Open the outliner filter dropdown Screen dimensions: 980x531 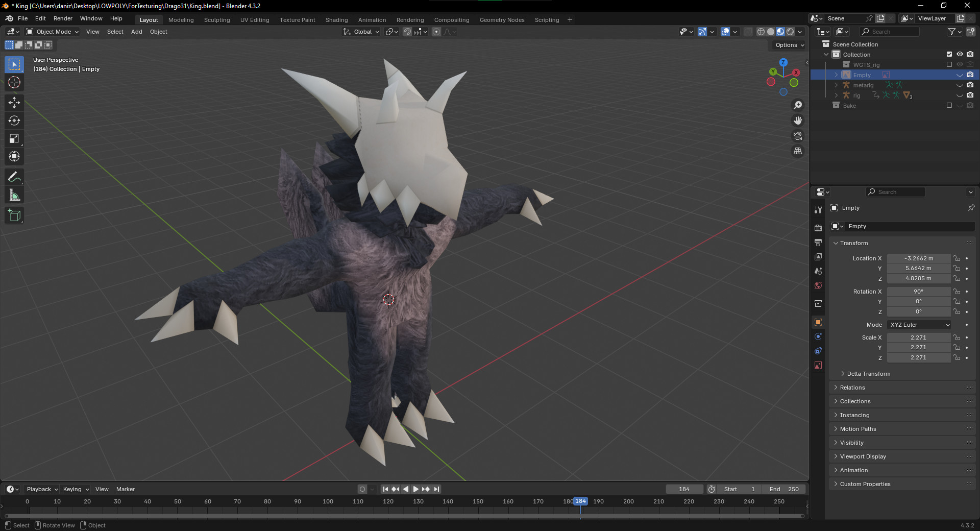coord(954,32)
